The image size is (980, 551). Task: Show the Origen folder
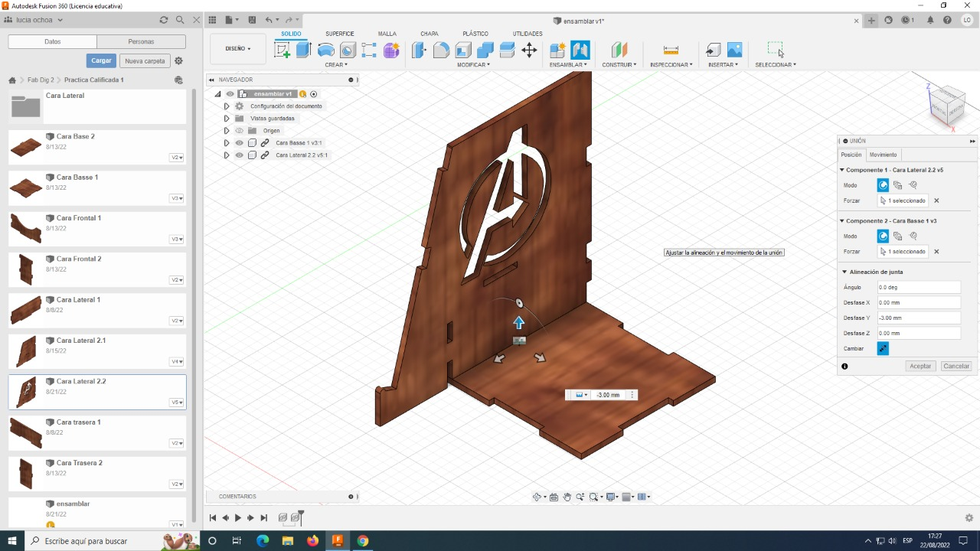click(239, 131)
